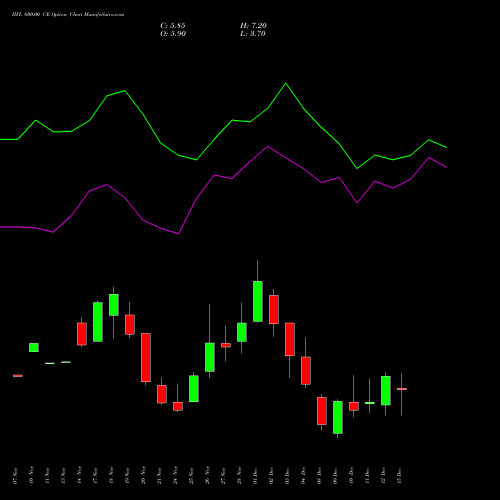Click the '15 Dec' date axis label

(x=399, y=476)
